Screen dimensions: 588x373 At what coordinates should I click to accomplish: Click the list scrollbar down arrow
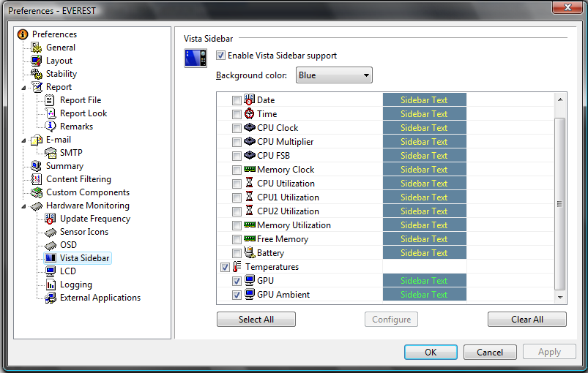560,298
